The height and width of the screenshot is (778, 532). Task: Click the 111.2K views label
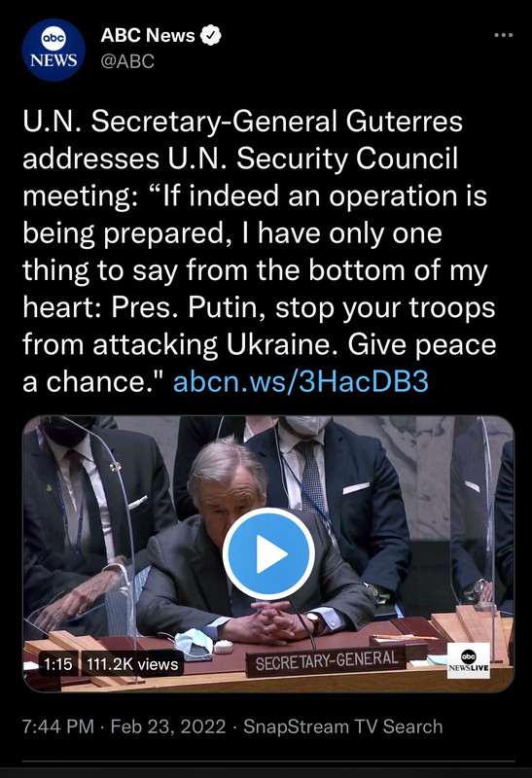coord(132,664)
